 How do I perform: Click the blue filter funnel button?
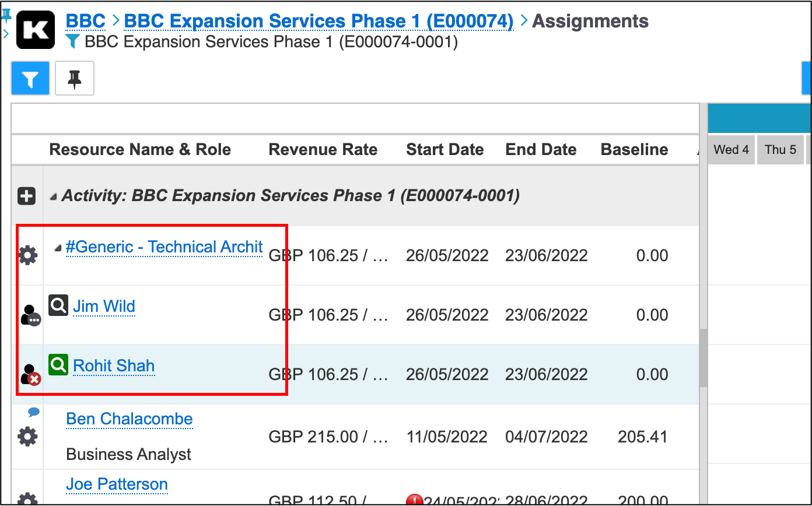[30, 78]
